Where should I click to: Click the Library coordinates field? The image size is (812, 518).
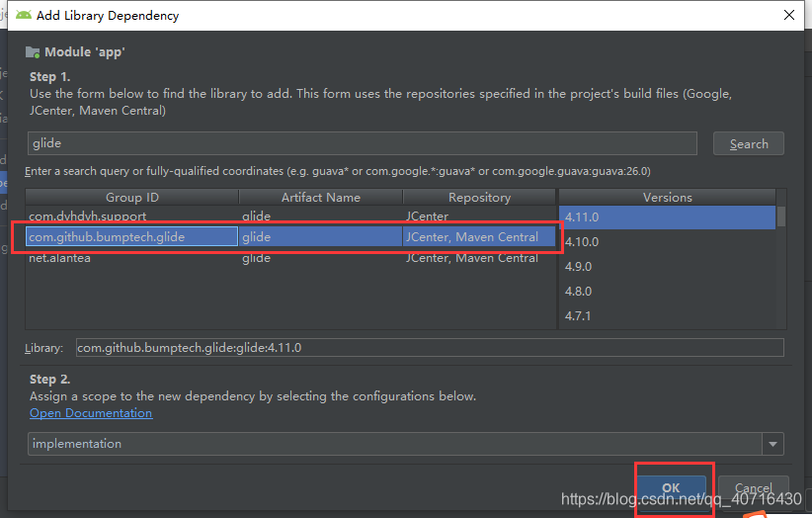[x=430, y=348]
